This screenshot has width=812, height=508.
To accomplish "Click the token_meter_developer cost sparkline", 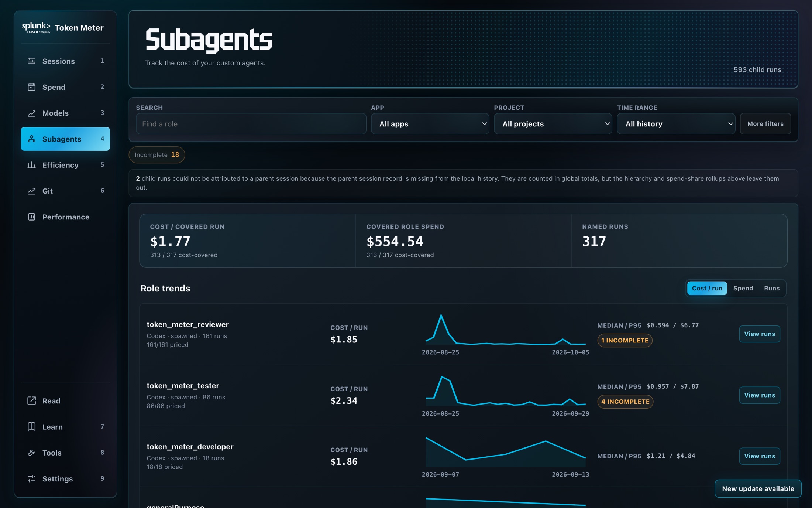I will point(506,452).
